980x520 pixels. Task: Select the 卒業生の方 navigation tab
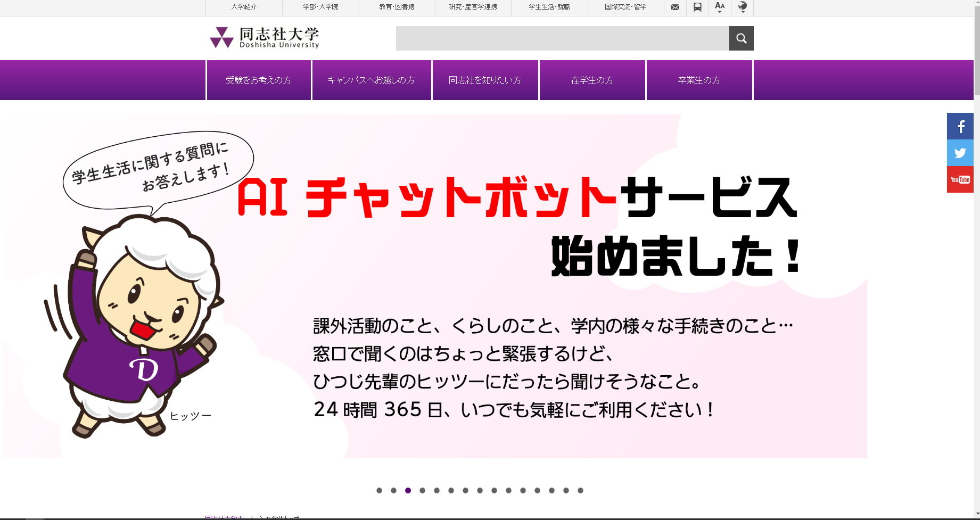pyautogui.click(x=699, y=80)
